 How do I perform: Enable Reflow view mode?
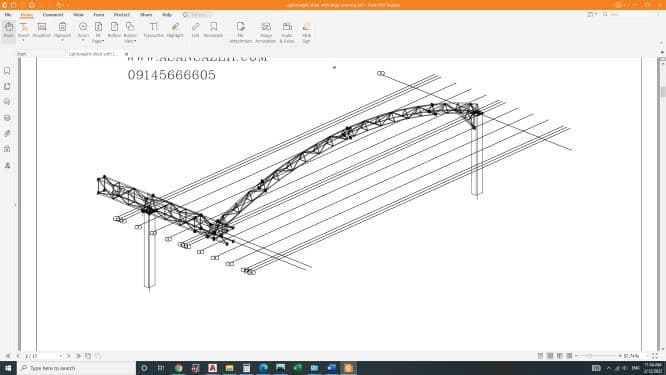(114, 30)
